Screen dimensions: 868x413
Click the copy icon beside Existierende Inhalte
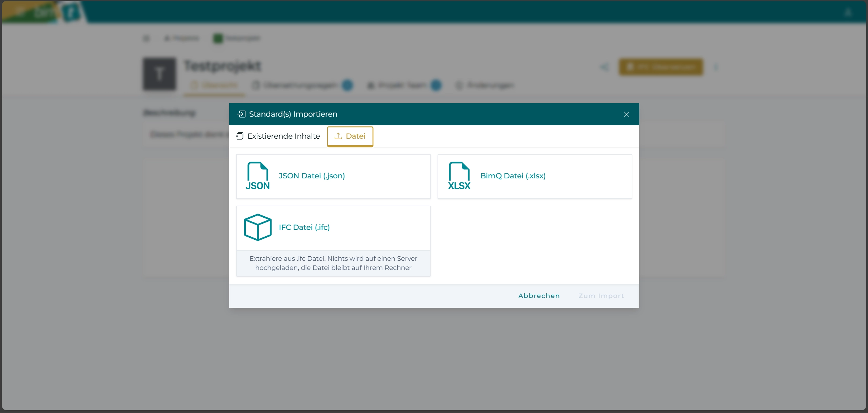(240, 136)
